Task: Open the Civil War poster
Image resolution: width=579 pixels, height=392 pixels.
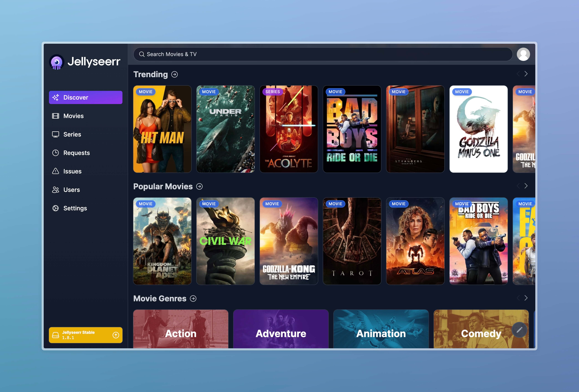Action: tap(225, 241)
